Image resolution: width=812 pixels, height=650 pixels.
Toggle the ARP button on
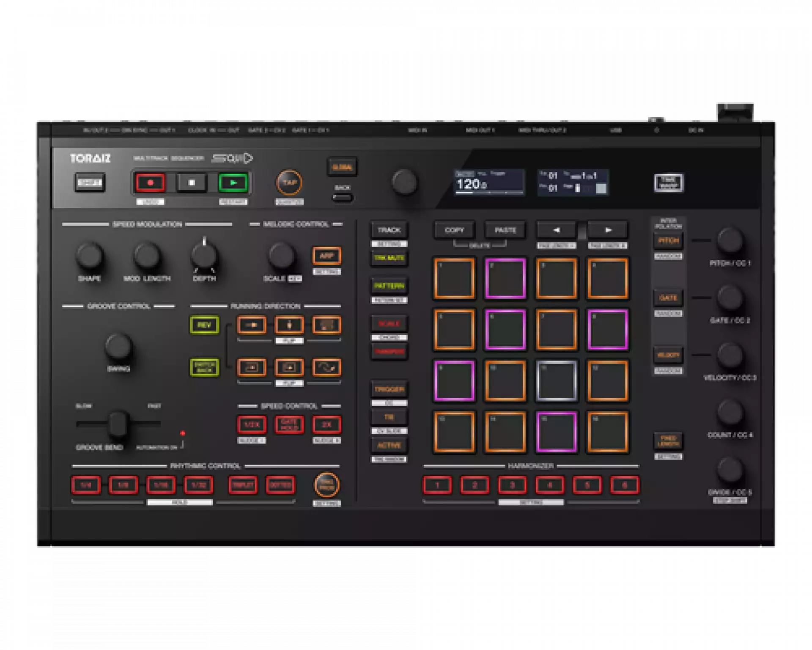click(326, 256)
